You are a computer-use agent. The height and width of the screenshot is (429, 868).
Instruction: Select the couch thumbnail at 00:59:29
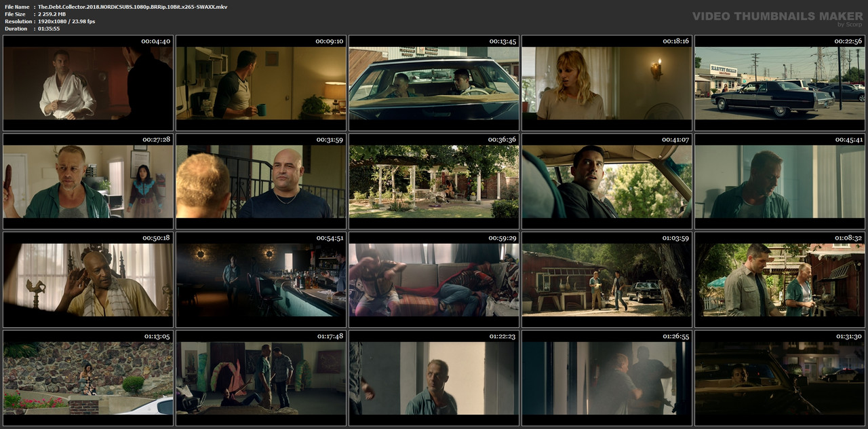tap(434, 280)
